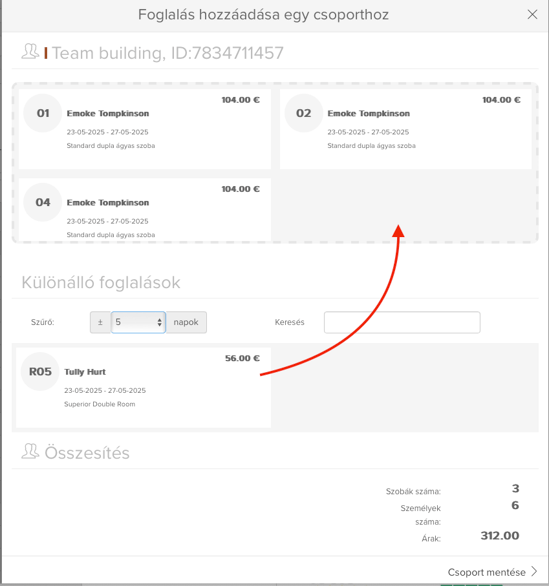Image resolution: width=549 pixels, height=586 pixels.
Task: Save group via Csoport mentése
Action: (487, 572)
